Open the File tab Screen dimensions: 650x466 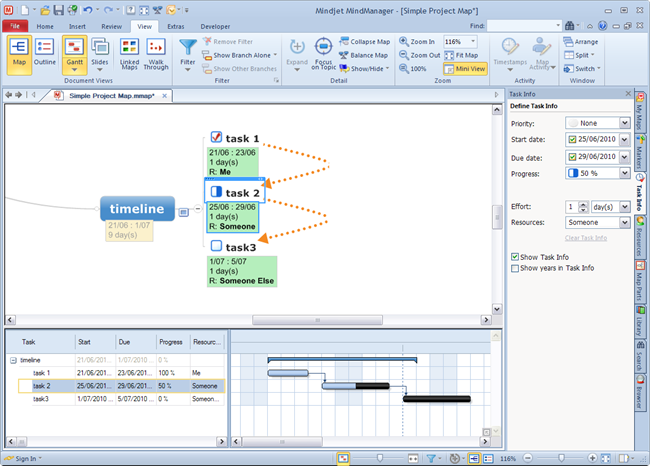click(x=15, y=26)
